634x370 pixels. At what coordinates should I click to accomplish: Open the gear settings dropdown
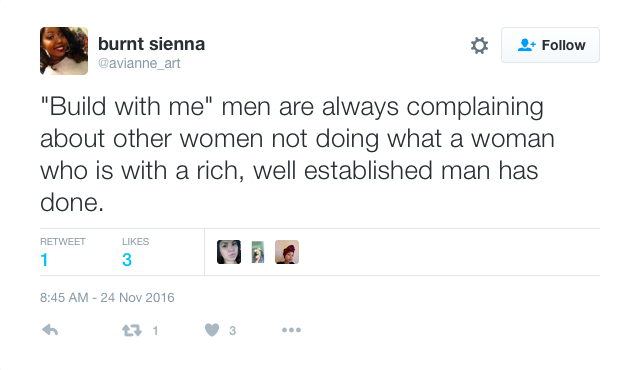coord(480,45)
